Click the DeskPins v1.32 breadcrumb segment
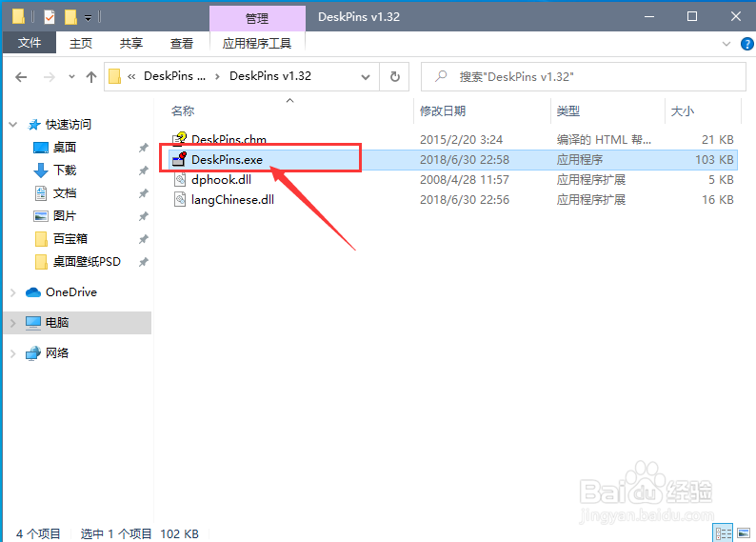The image size is (756, 542). tap(270, 76)
